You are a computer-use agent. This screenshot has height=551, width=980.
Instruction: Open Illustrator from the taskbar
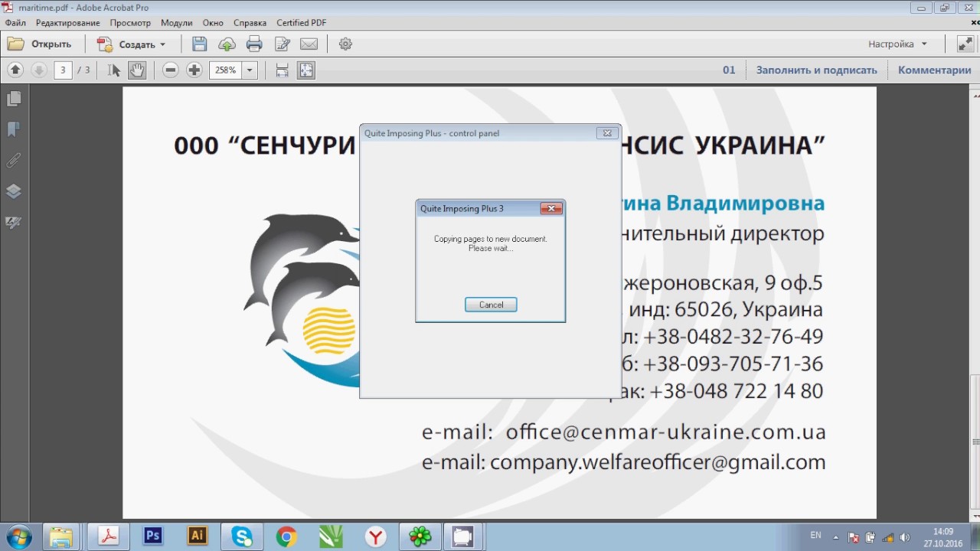(x=198, y=536)
